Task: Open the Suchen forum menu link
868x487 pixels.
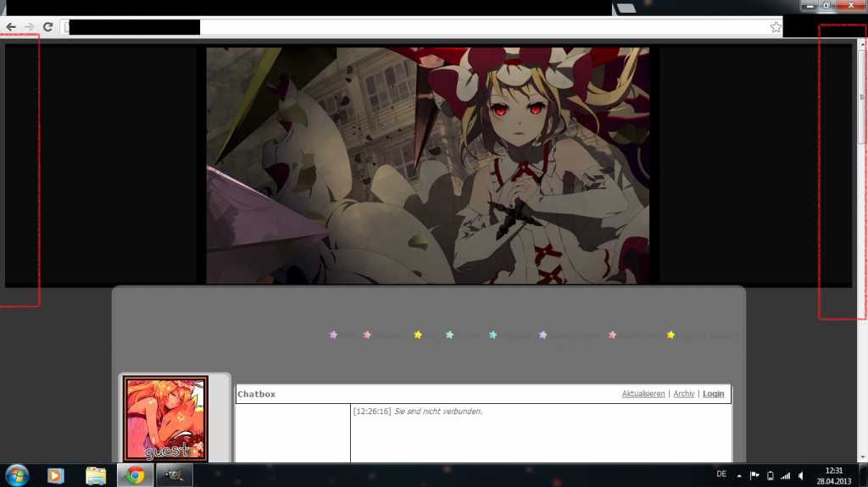Action: (468, 336)
